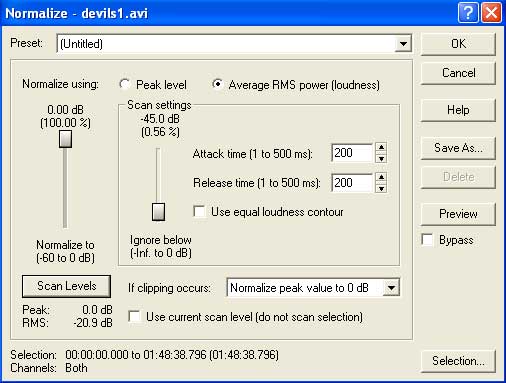Open the Selection... dialog
This screenshot has height=383, width=506.
point(458,361)
